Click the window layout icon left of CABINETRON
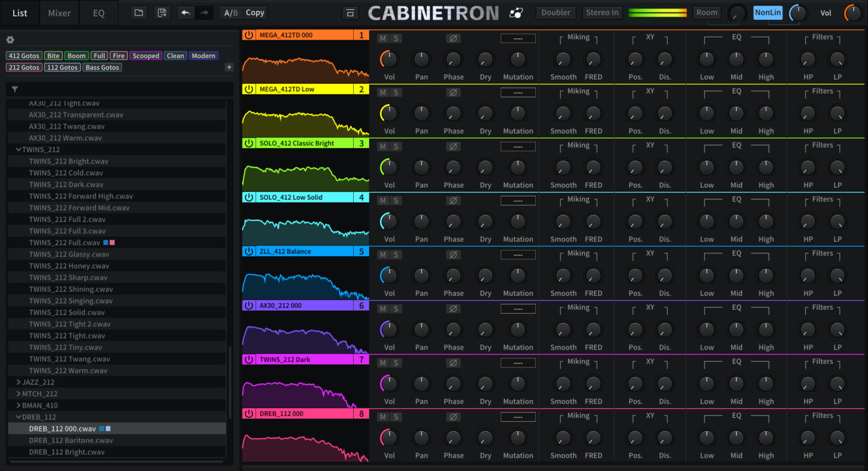 [350, 13]
